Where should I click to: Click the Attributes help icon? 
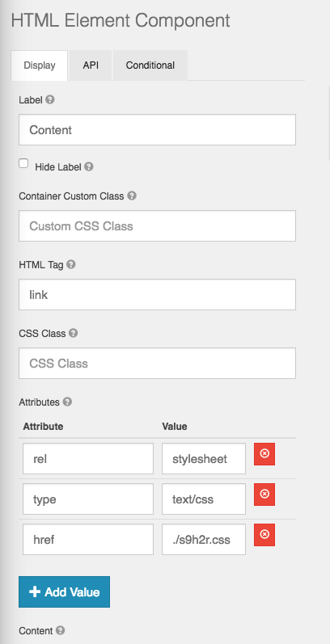pos(67,402)
